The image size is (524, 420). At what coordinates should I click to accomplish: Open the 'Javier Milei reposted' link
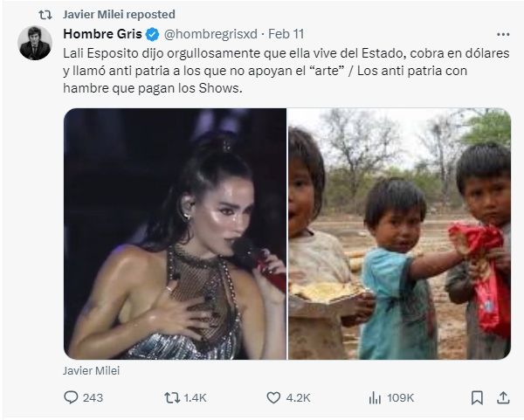tap(120, 15)
